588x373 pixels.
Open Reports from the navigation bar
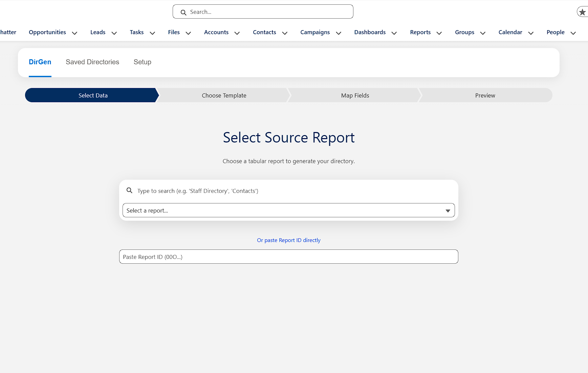coord(420,32)
